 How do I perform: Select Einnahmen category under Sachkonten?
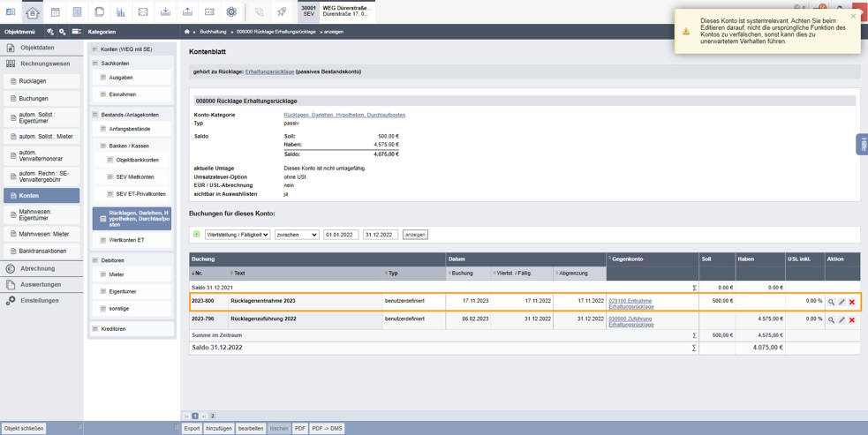click(x=132, y=94)
